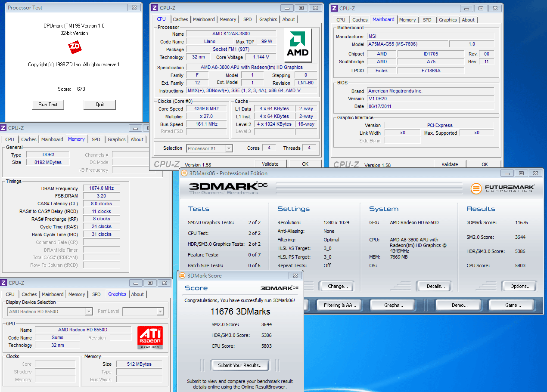Open About tab in CPU-Z Mainboard window
The height and width of the screenshot is (392, 547).
(468, 20)
